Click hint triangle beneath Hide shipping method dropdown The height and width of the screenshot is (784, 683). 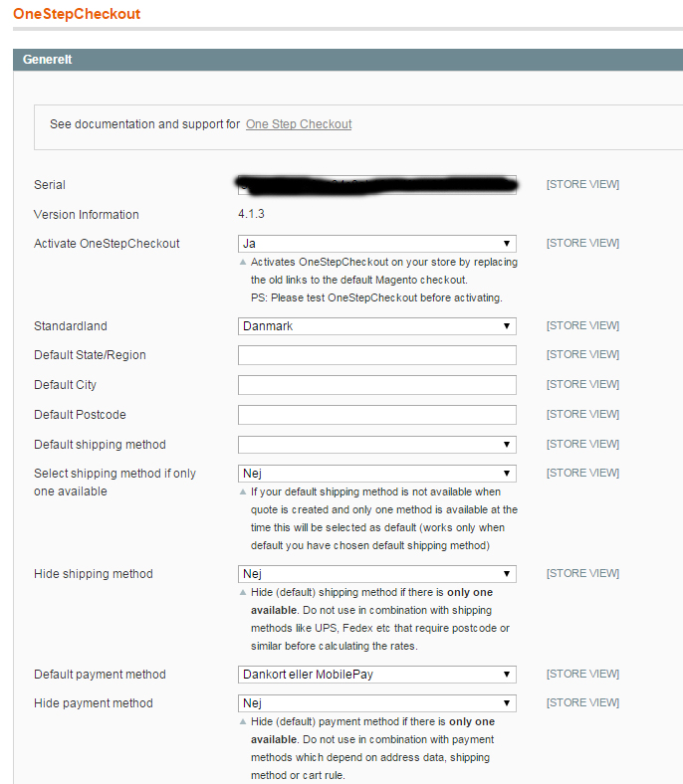point(243,593)
